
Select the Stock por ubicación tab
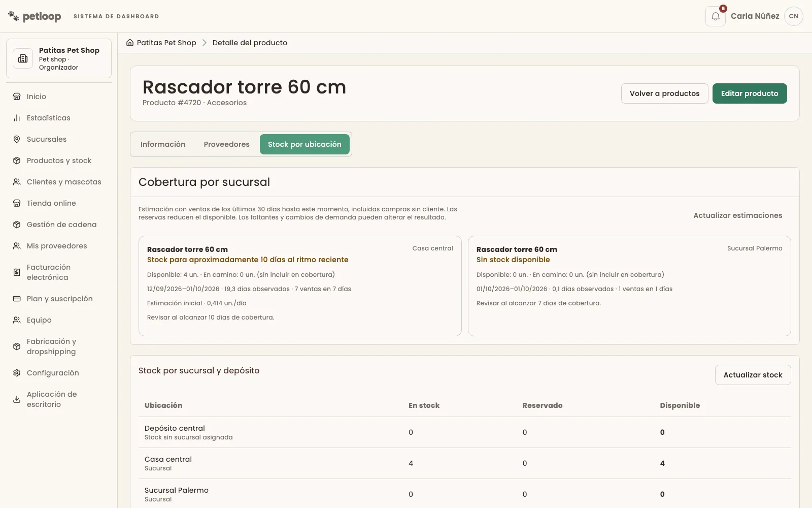[x=304, y=144]
